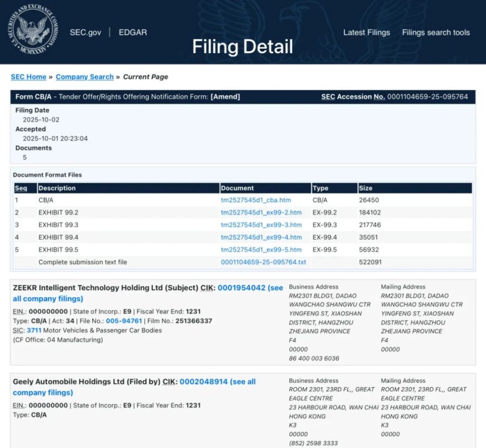Click the SEC Home breadcrumb link

click(28, 77)
